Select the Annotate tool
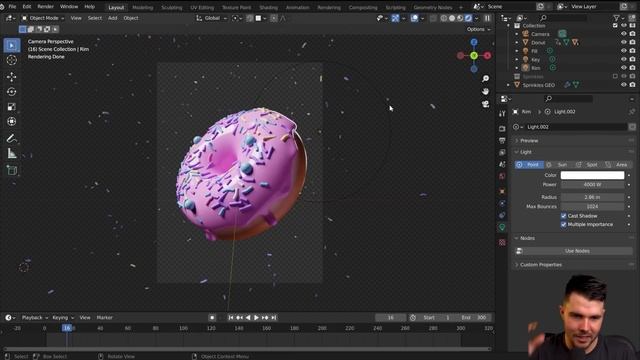640x360 pixels. pos(11,138)
